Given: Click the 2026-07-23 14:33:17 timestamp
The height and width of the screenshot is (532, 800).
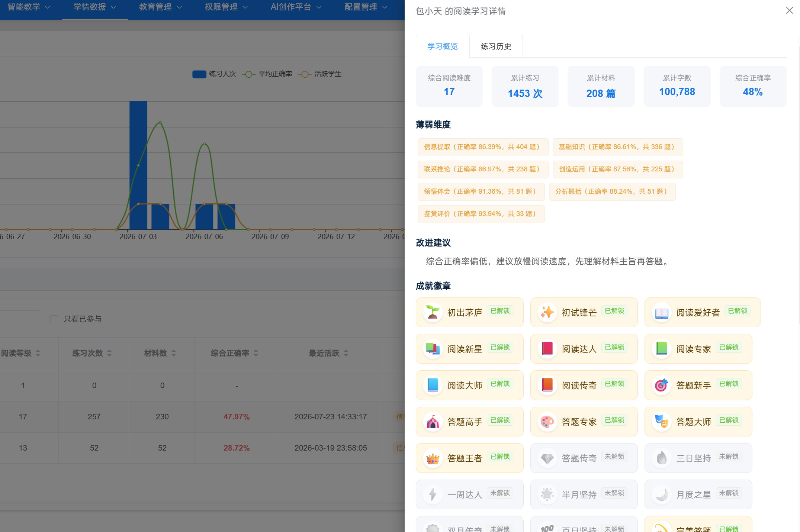Looking at the screenshot, I should click(331, 417).
